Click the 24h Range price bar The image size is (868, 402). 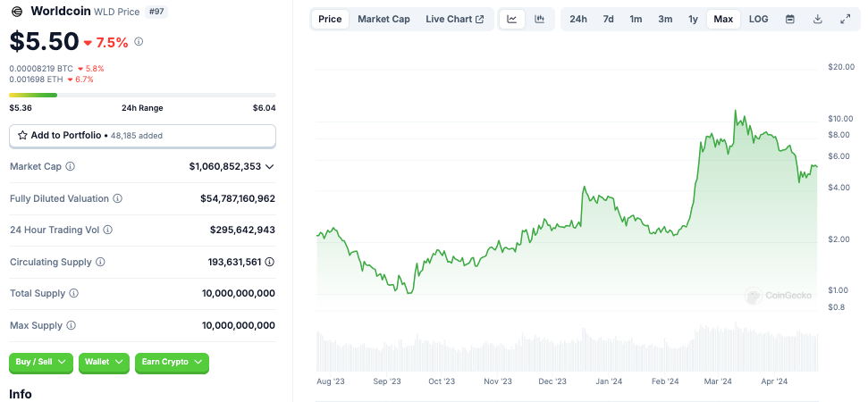pyautogui.click(x=142, y=95)
